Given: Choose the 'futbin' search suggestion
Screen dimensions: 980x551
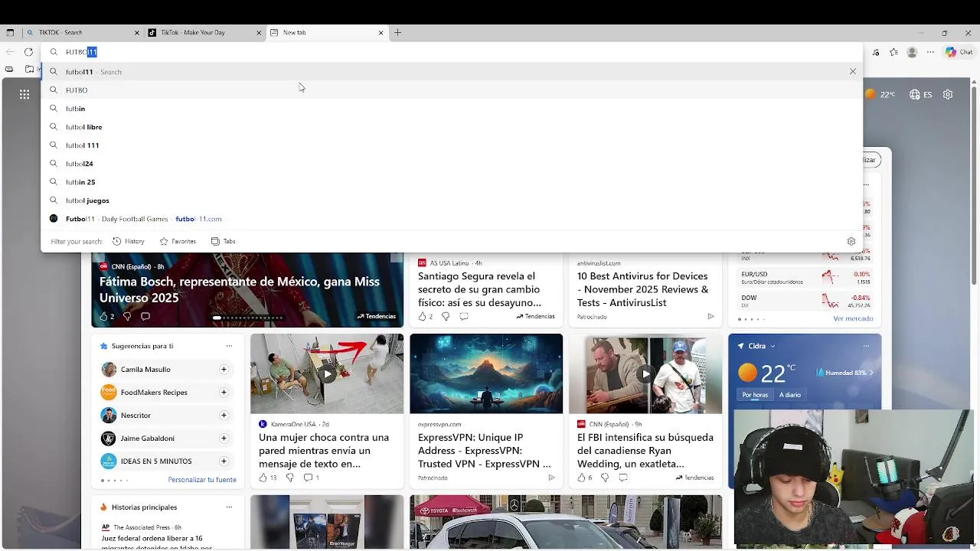Looking at the screenshot, I should coord(452,109).
